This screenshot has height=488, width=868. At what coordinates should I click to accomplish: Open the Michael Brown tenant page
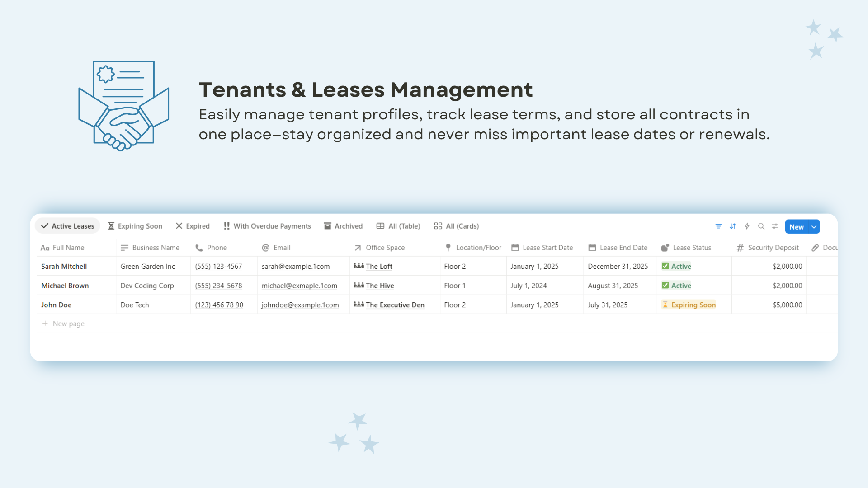point(65,286)
